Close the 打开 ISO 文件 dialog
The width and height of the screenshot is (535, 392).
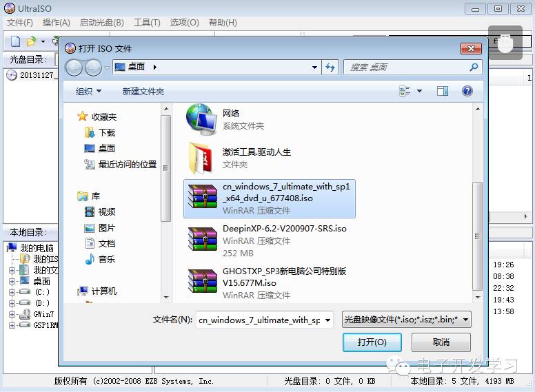click(471, 48)
